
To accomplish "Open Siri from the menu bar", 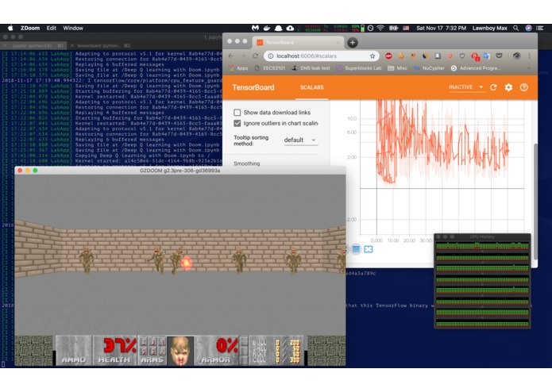I will click(528, 28).
